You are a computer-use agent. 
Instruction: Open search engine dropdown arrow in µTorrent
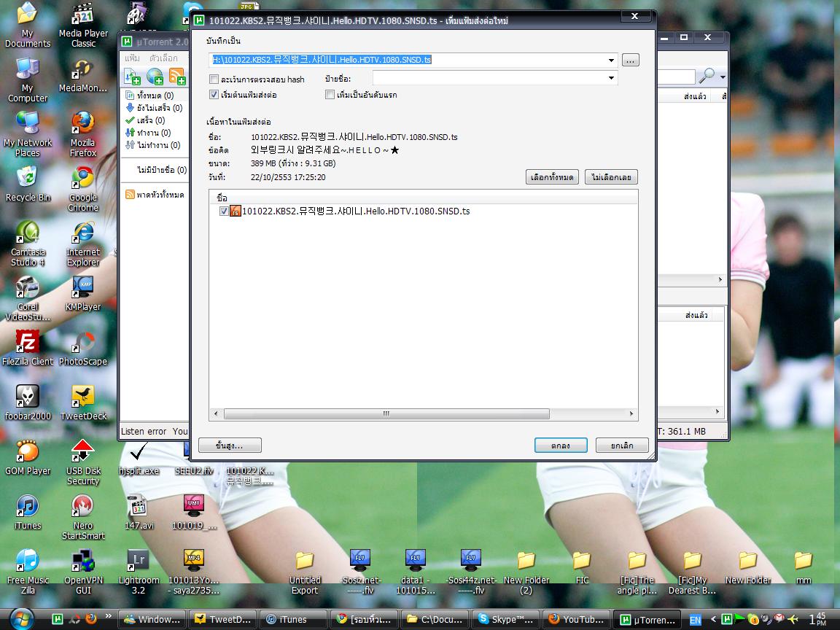click(x=723, y=77)
